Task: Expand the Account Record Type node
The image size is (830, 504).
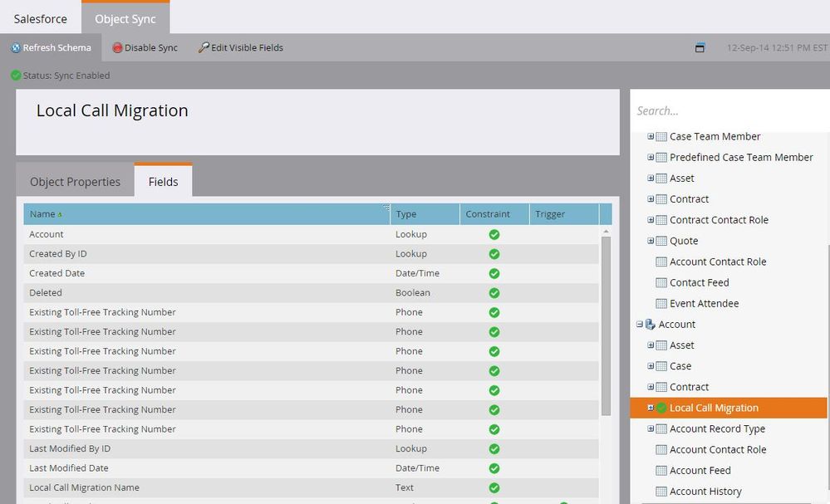Action: (x=651, y=429)
